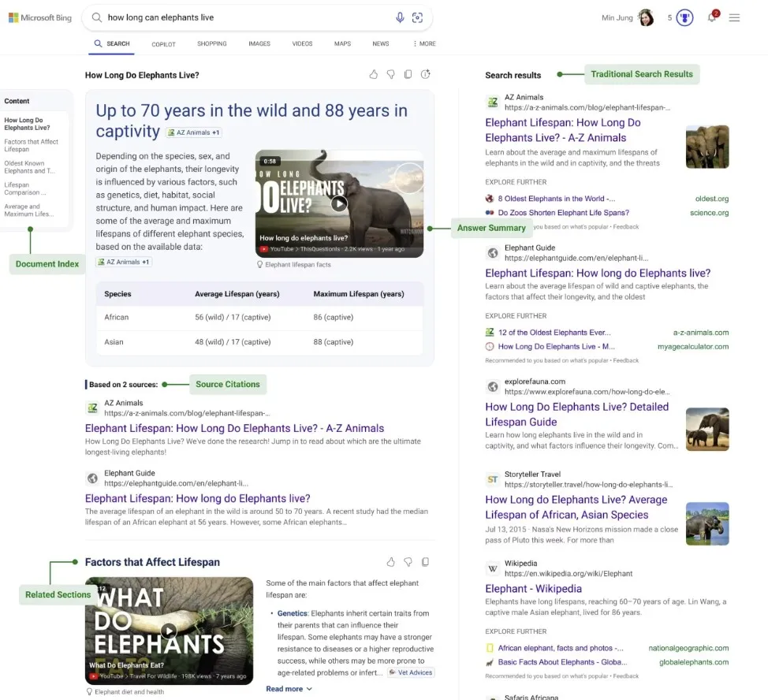Viewport: 768px width, 700px height.
Task: Jump to Average and Maximum Lifes in Content index
Action: coord(29,210)
